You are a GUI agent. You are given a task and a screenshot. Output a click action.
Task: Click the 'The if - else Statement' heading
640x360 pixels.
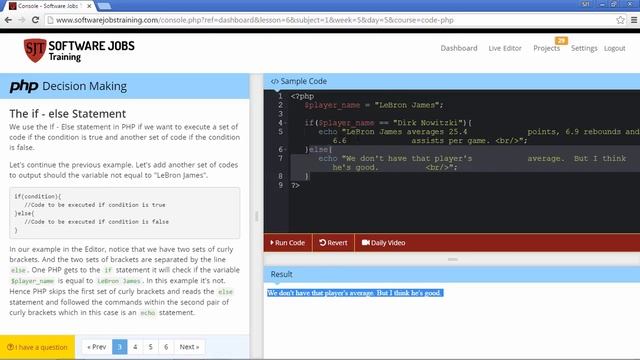68,113
